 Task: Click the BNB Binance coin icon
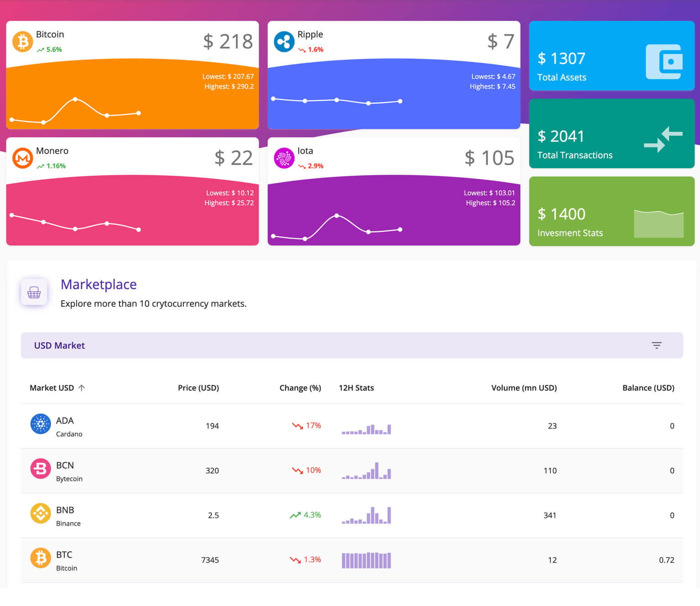[41, 513]
